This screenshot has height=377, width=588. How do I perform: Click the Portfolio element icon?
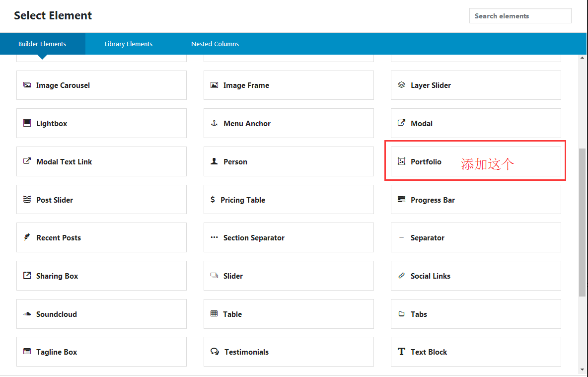click(401, 161)
